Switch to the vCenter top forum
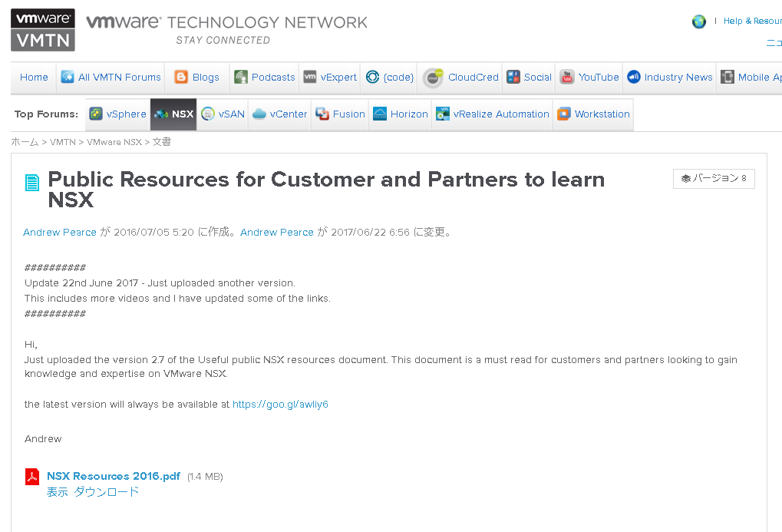The image size is (782, 532). 289,114
